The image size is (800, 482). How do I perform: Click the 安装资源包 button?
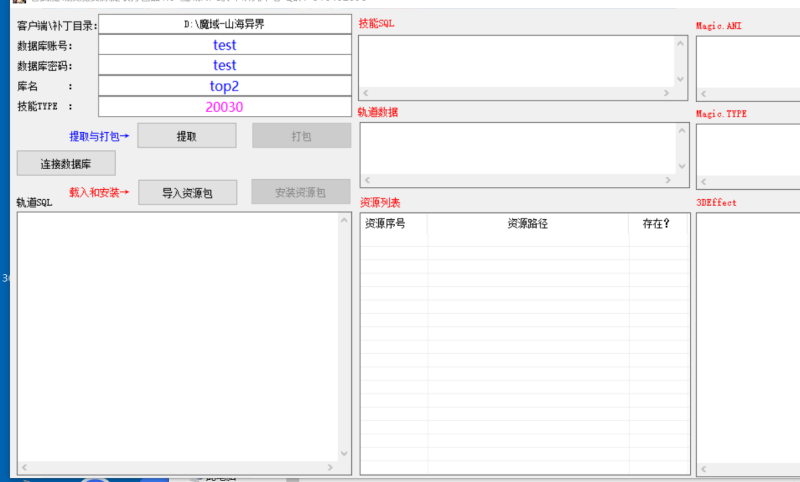coord(301,192)
